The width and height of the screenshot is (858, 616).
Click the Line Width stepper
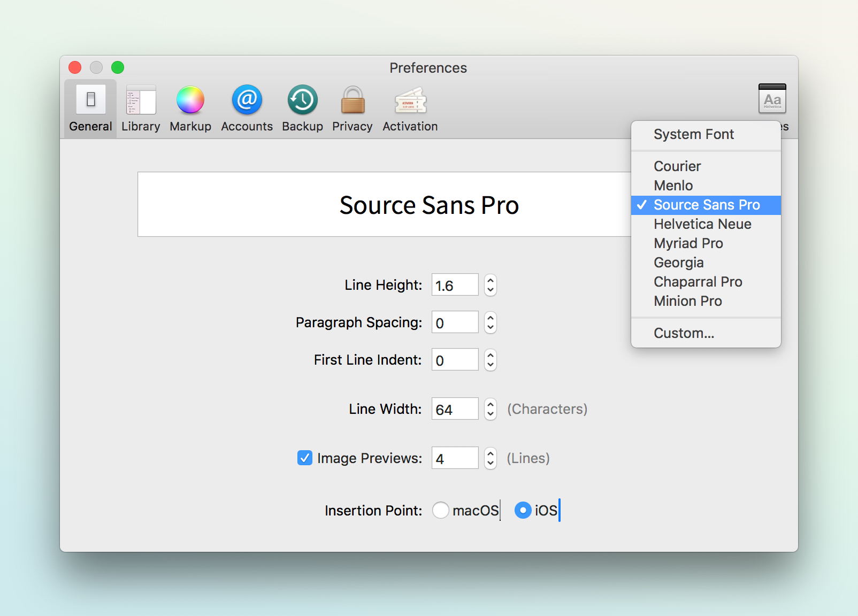pos(491,409)
